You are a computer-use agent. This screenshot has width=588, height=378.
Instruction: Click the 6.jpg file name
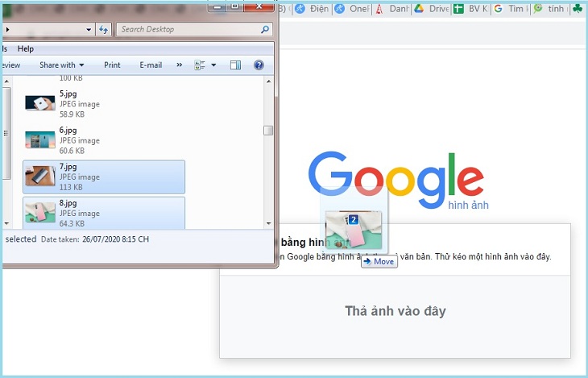coord(68,131)
